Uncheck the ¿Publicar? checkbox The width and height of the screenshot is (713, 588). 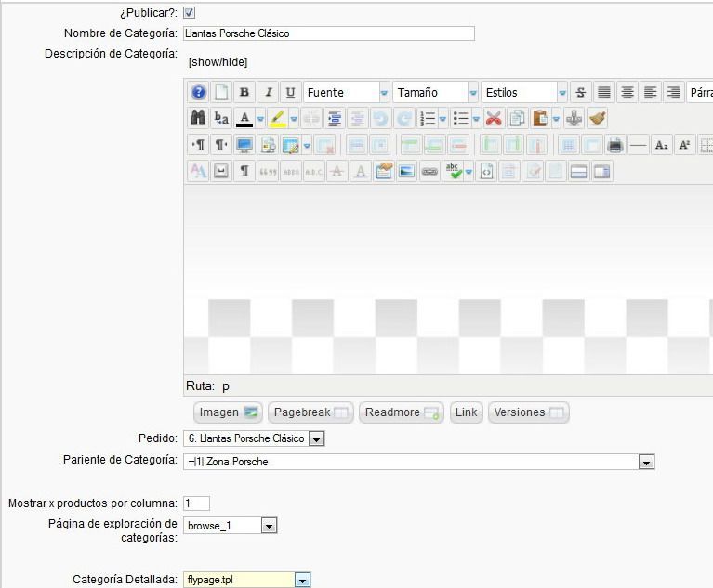click(189, 12)
